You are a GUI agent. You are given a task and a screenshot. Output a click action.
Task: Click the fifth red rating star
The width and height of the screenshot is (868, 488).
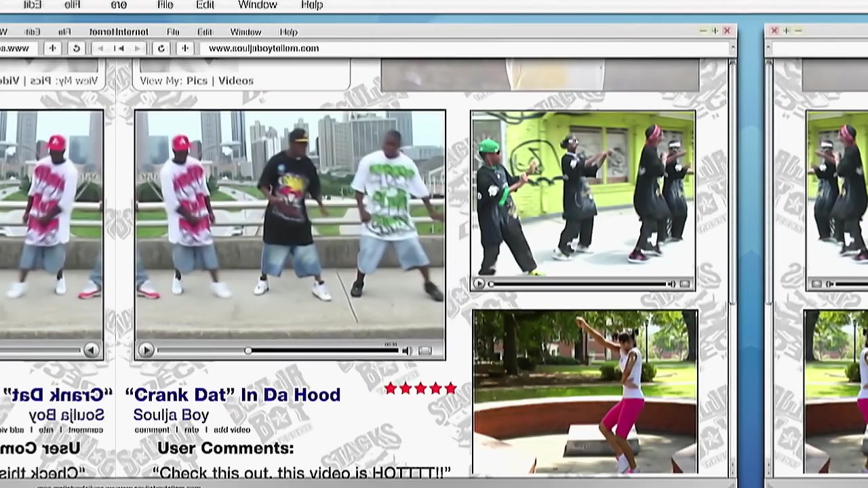point(450,388)
